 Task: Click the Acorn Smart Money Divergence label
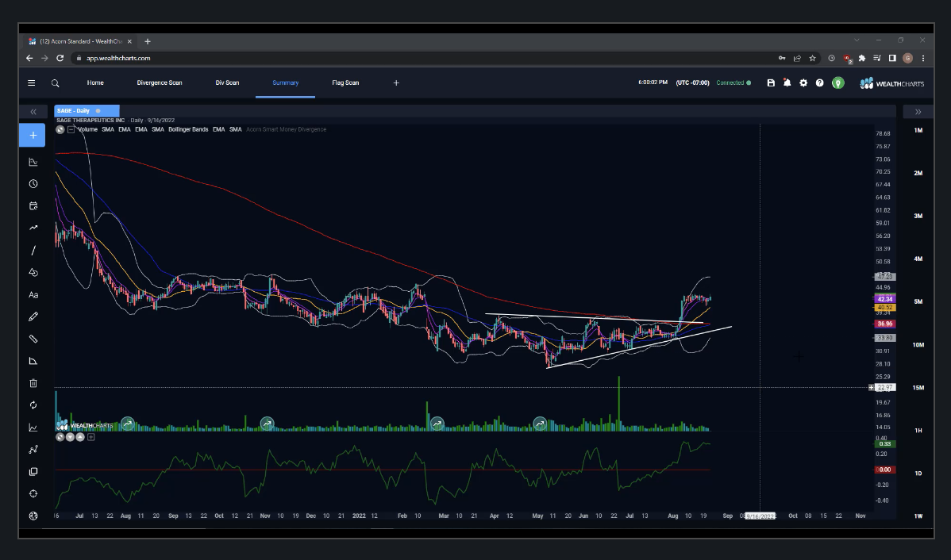click(287, 130)
